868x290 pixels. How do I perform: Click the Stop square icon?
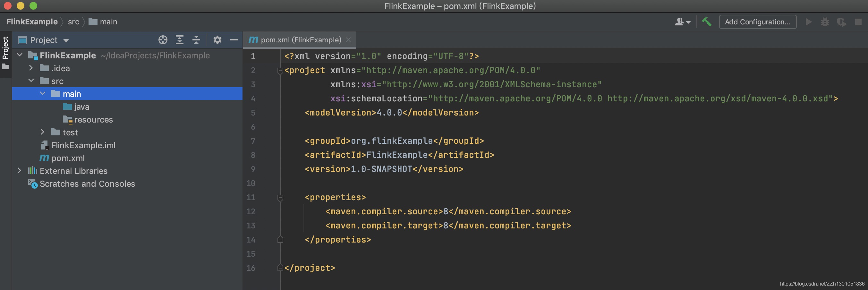(x=858, y=22)
